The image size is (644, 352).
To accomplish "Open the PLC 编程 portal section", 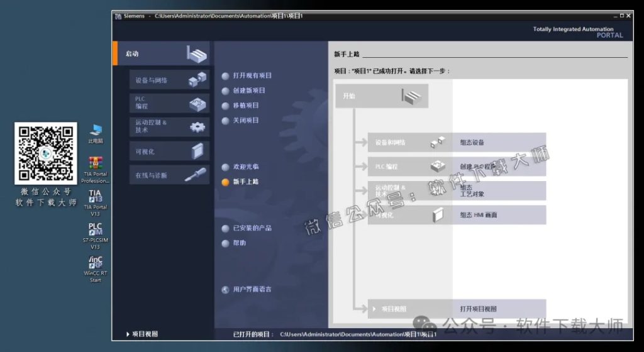I will 169,103.
